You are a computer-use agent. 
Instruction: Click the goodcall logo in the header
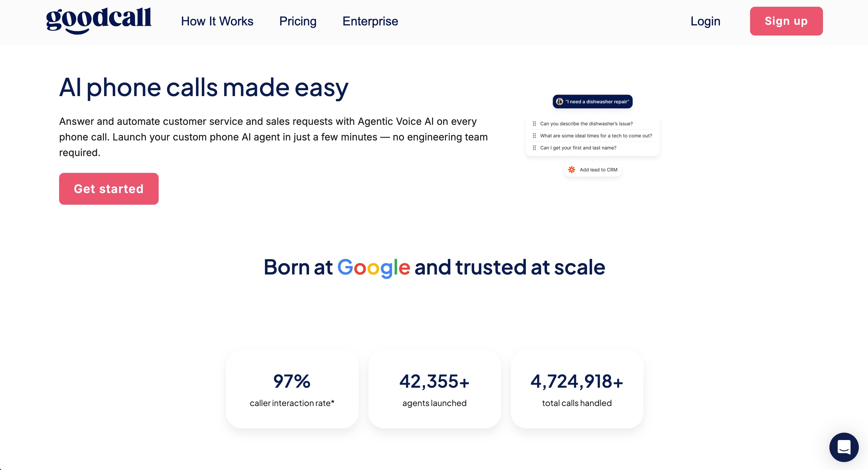click(x=99, y=20)
